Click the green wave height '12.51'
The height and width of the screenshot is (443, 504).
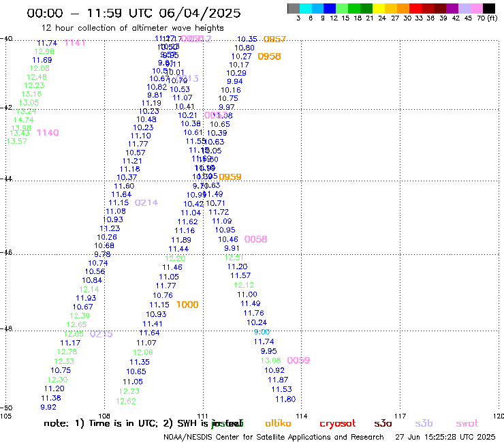[x=234, y=258]
